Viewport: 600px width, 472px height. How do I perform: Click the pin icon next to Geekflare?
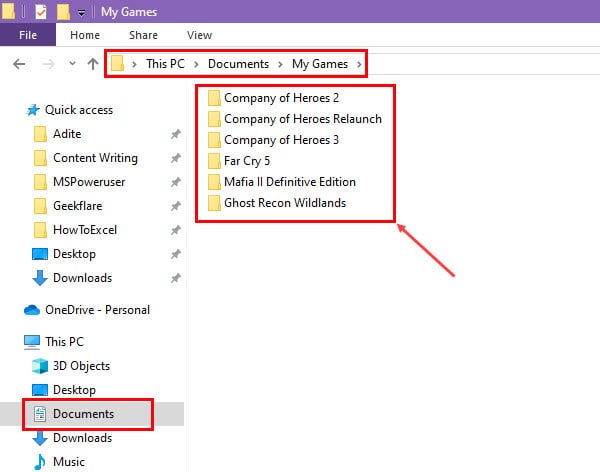(176, 206)
